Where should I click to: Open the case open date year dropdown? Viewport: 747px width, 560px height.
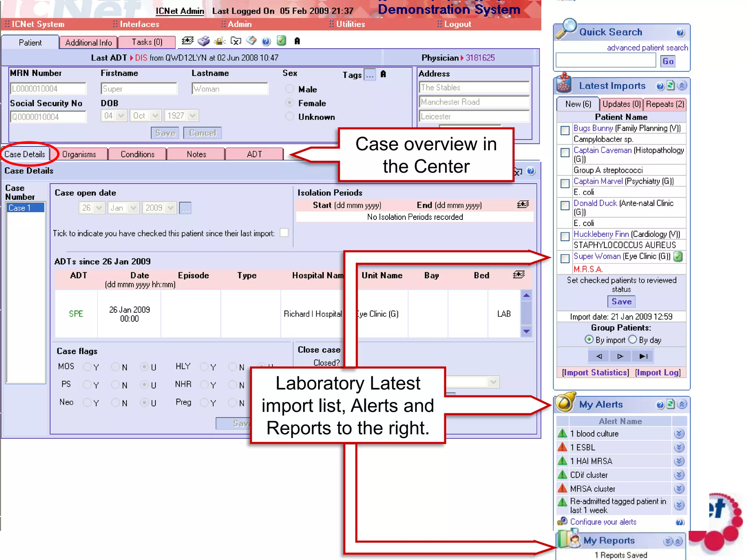point(159,208)
